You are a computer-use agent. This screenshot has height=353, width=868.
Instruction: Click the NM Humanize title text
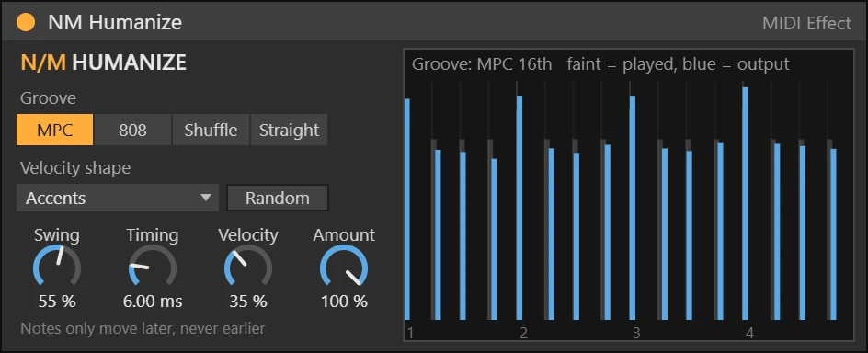pyautogui.click(x=115, y=22)
